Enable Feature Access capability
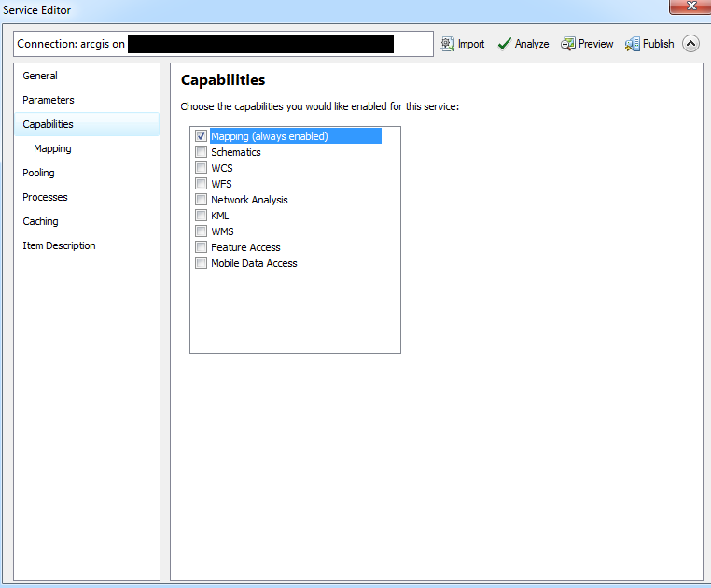This screenshot has width=711, height=588. pyautogui.click(x=202, y=247)
